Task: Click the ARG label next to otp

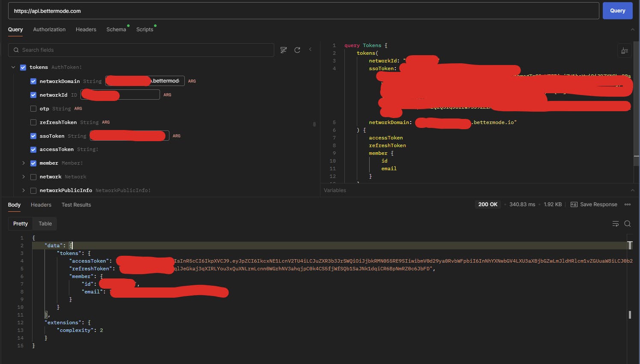Action: tap(78, 109)
